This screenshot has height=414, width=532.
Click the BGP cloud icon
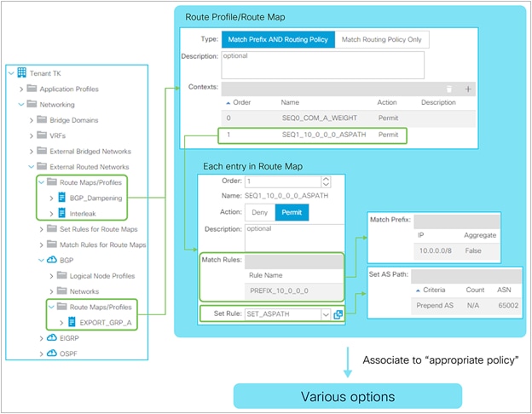(x=51, y=260)
